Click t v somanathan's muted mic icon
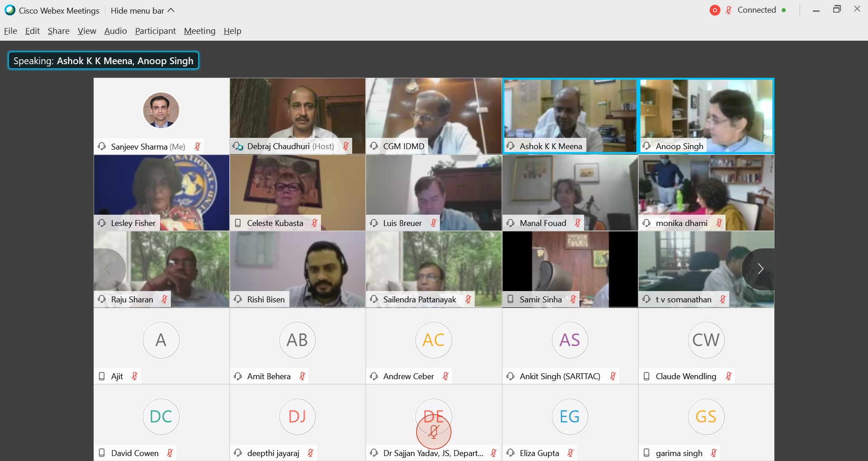 click(x=723, y=299)
